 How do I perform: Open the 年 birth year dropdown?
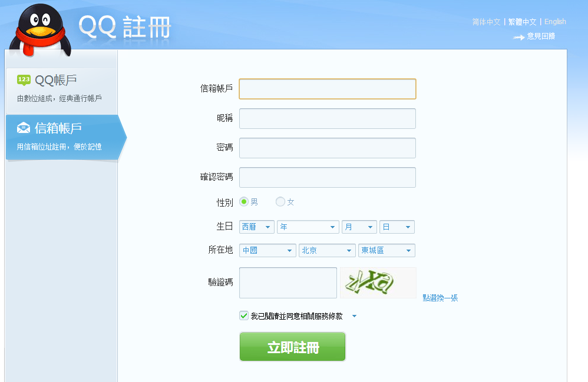tap(308, 227)
